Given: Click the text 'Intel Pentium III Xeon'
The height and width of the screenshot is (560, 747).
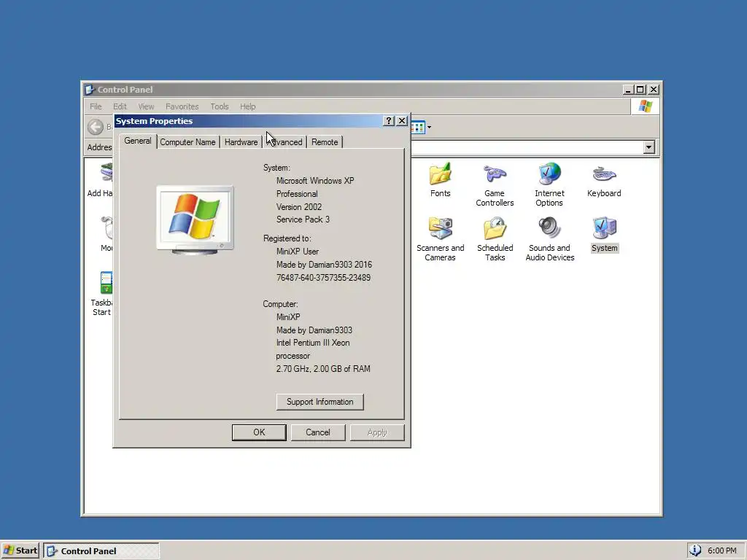Looking at the screenshot, I should [313, 343].
